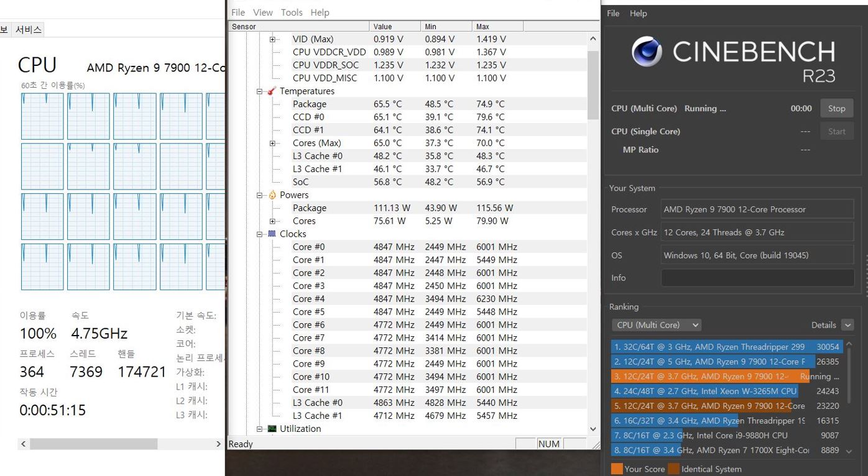
Task: Select ranking entry 4 Intel Xeon W-3265M
Action: coord(726,391)
